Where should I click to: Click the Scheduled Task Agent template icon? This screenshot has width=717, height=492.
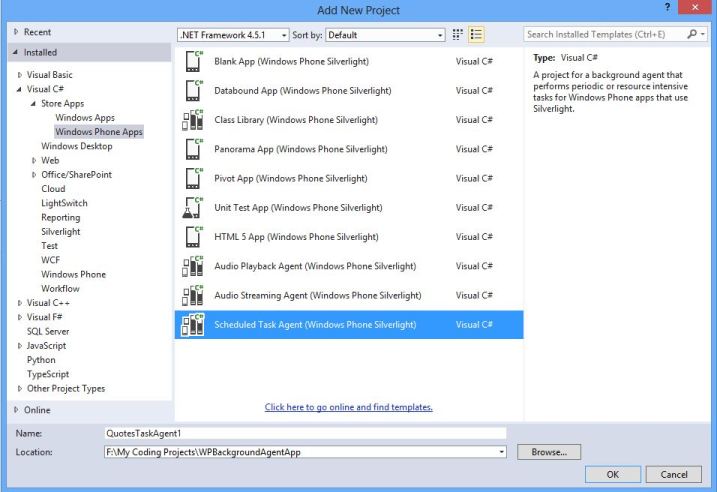click(x=193, y=325)
